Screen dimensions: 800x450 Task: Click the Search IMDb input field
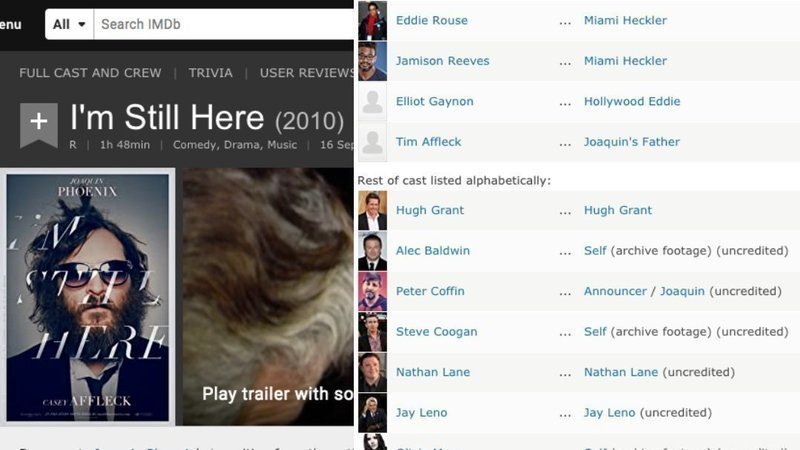pos(220,24)
